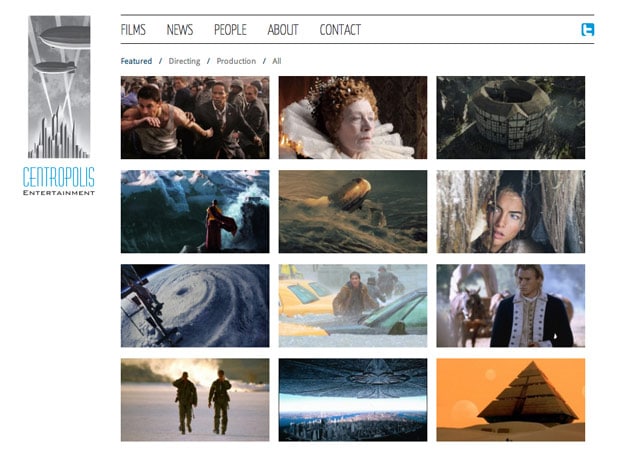Open thumbnail of men running in crowd
The width and height of the screenshot is (620, 450).
(x=195, y=117)
